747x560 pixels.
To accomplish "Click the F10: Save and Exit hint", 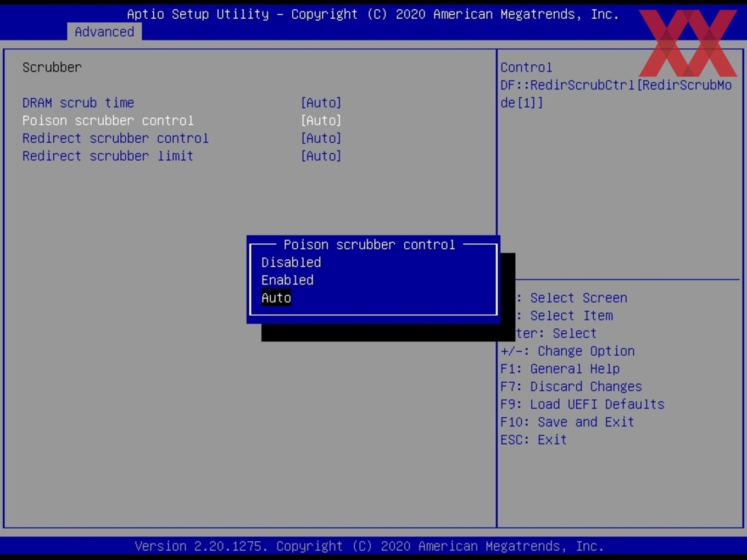I will pyautogui.click(x=567, y=422).
